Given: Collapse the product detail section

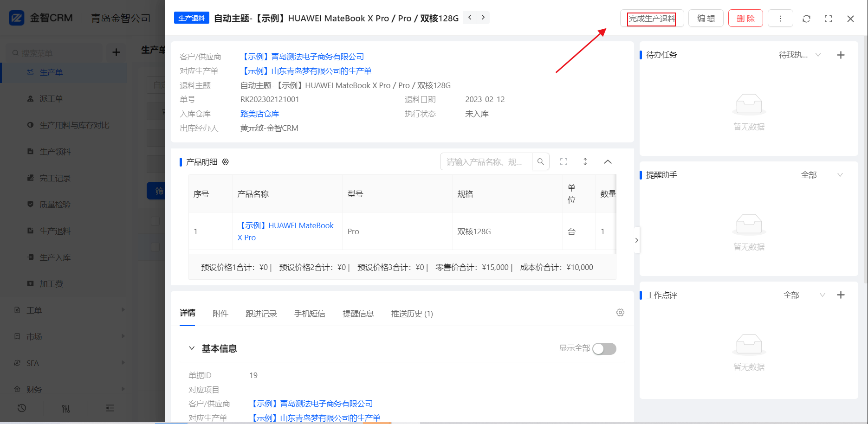Looking at the screenshot, I should tap(608, 162).
